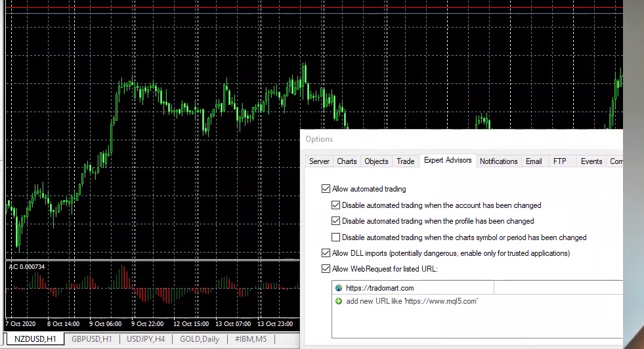The image size is (644, 349).
Task: Enable disable trading when charts symbol changed
Action: (x=336, y=237)
